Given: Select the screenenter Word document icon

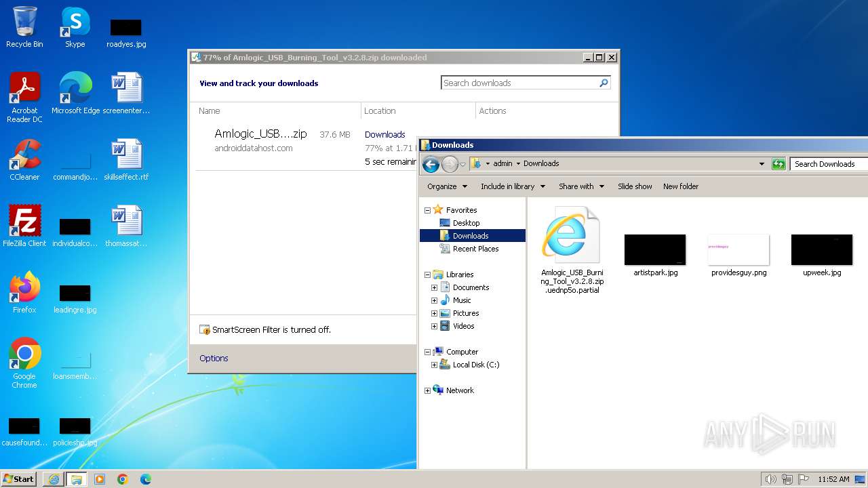Looking at the screenshot, I should pyautogui.click(x=126, y=94).
